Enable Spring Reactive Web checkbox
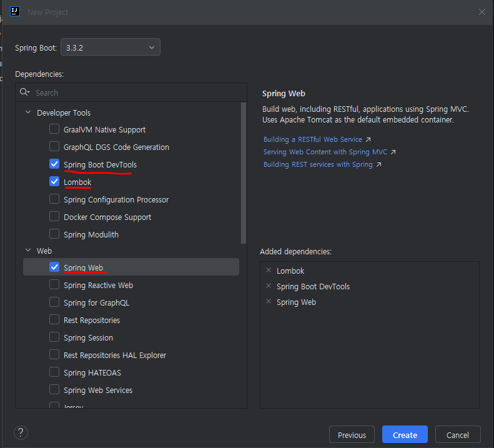Viewport: 494px width, 448px height. [x=54, y=285]
